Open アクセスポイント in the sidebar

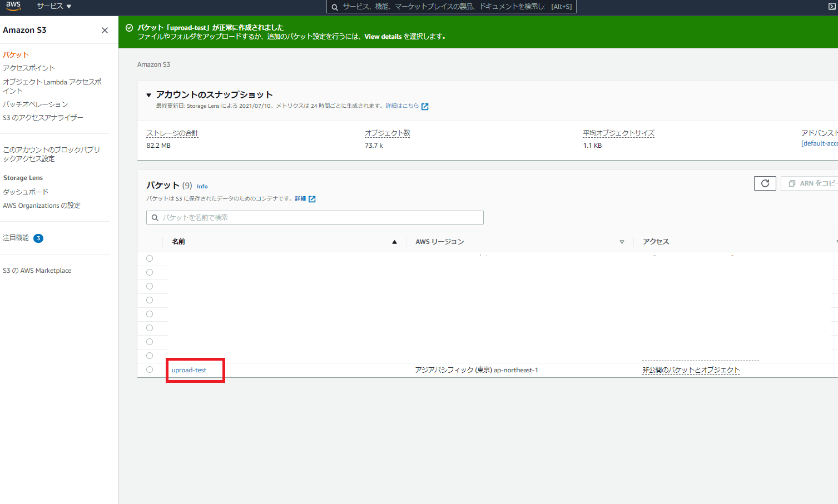[x=29, y=68]
